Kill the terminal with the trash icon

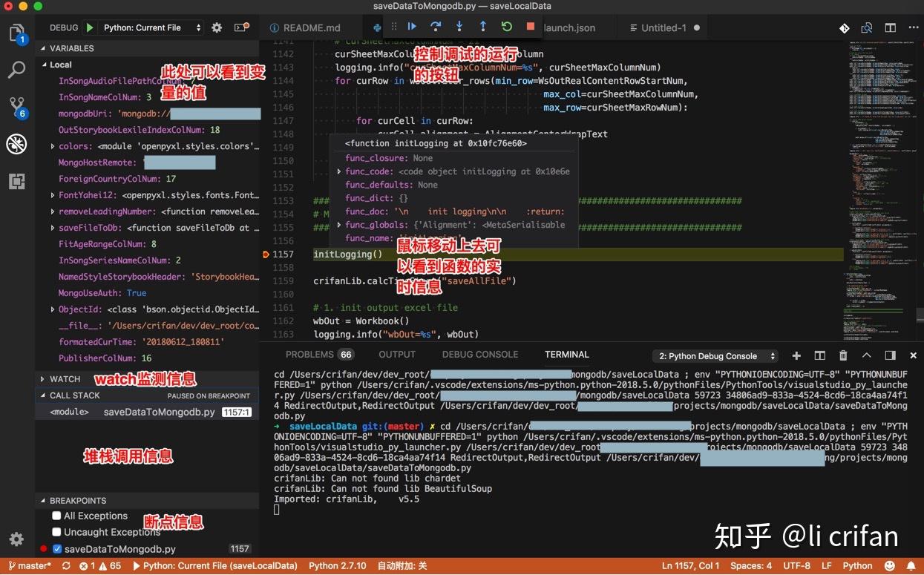click(x=843, y=355)
